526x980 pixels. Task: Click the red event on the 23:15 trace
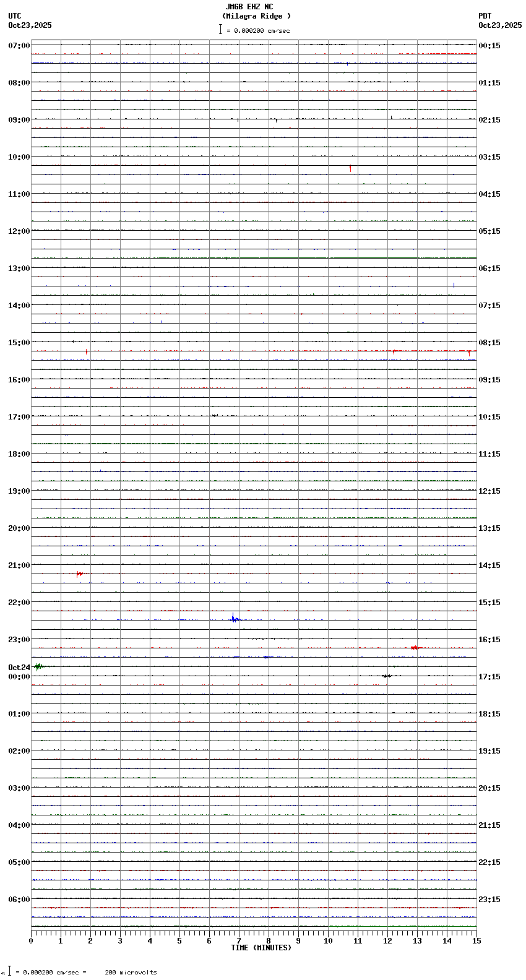pos(416,648)
